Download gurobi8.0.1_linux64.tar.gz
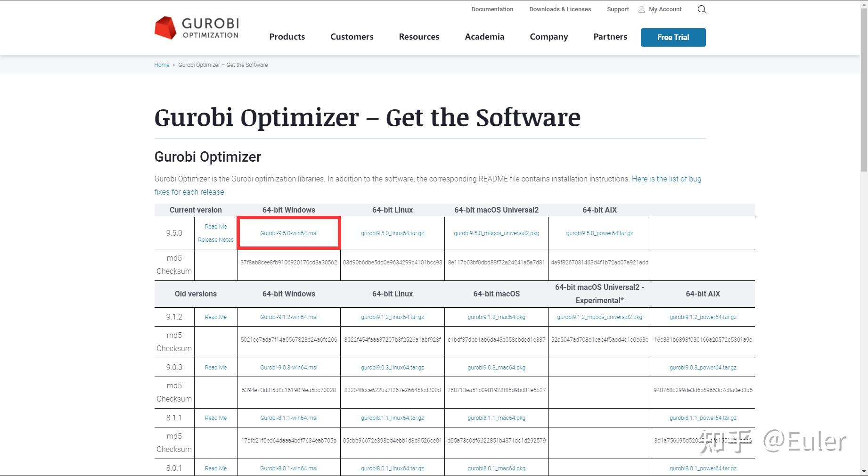 point(393,468)
